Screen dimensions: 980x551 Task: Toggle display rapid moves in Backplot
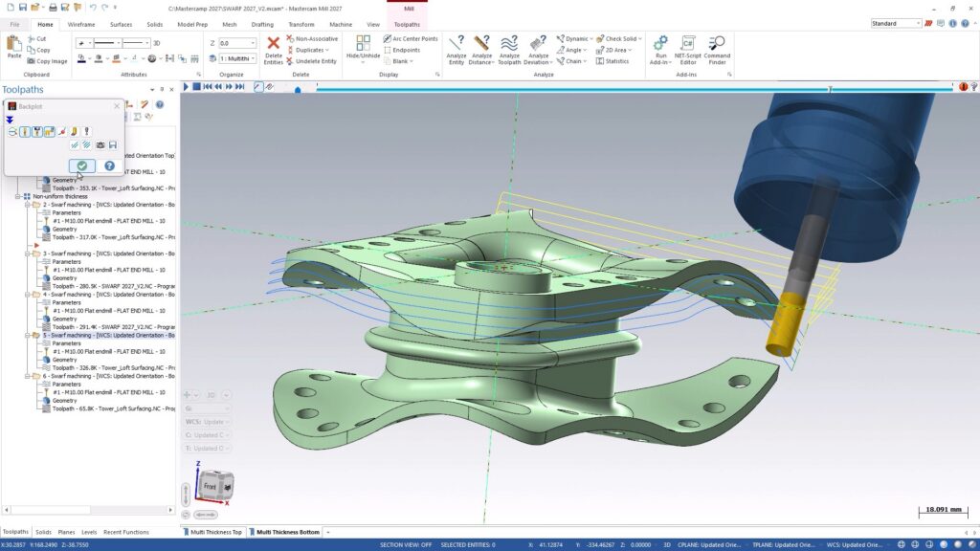[50, 132]
